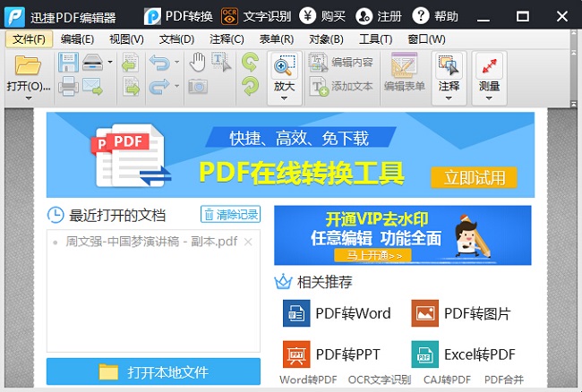The image size is (582, 392).
Task: Click the PDF转PPT icon
Action: [296, 354]
